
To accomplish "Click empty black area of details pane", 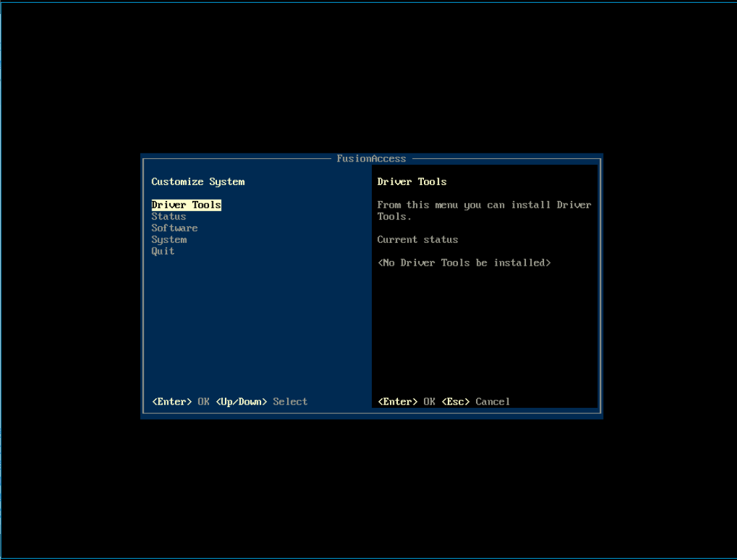I will point(484,334).
